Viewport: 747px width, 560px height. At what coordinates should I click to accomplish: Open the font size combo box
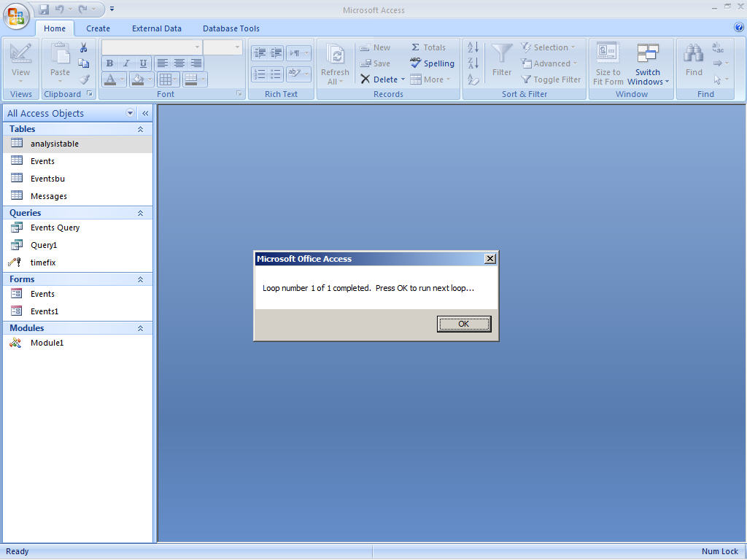click(222, 47)
